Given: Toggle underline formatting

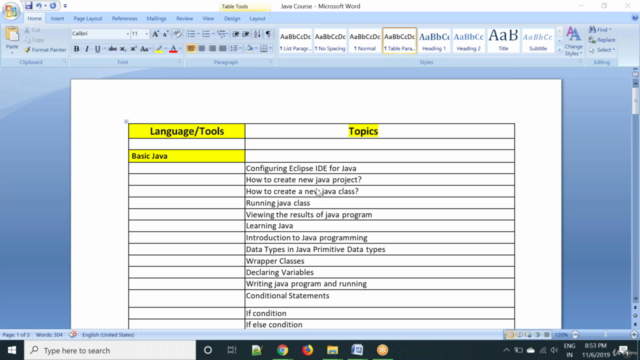Looking at the screenshot, I should tap(97, 49).
